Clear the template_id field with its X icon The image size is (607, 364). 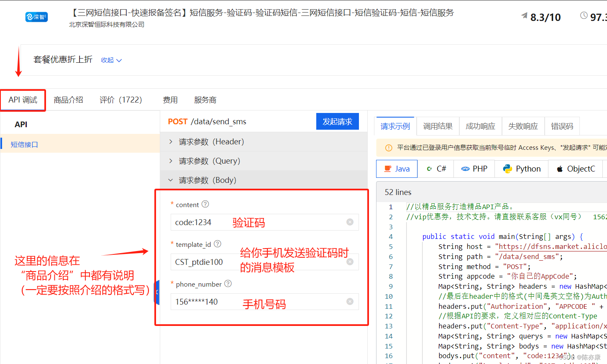click(x=350, y=262)
